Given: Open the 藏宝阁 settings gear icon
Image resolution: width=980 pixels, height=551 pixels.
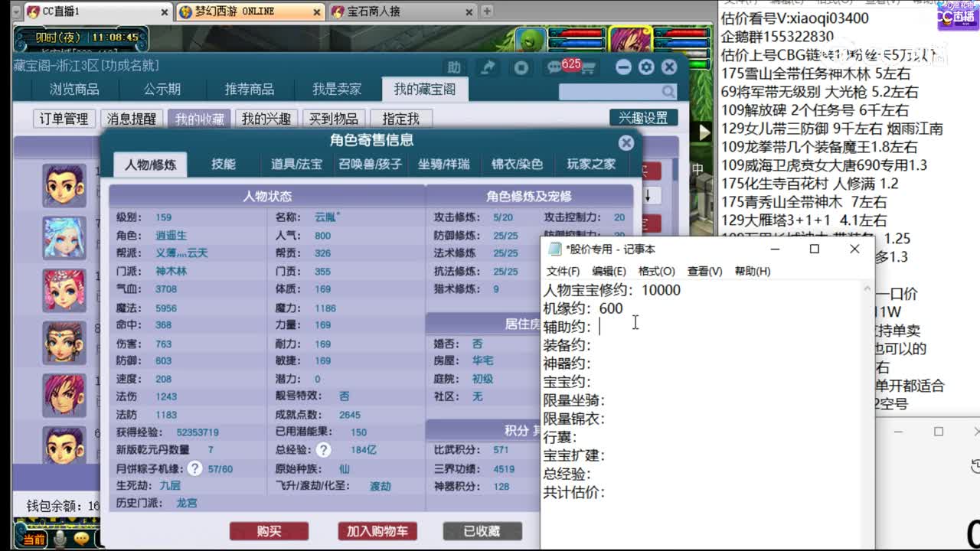Looking at the screenshot, I should pyautogui.click(x=648, y=68).
